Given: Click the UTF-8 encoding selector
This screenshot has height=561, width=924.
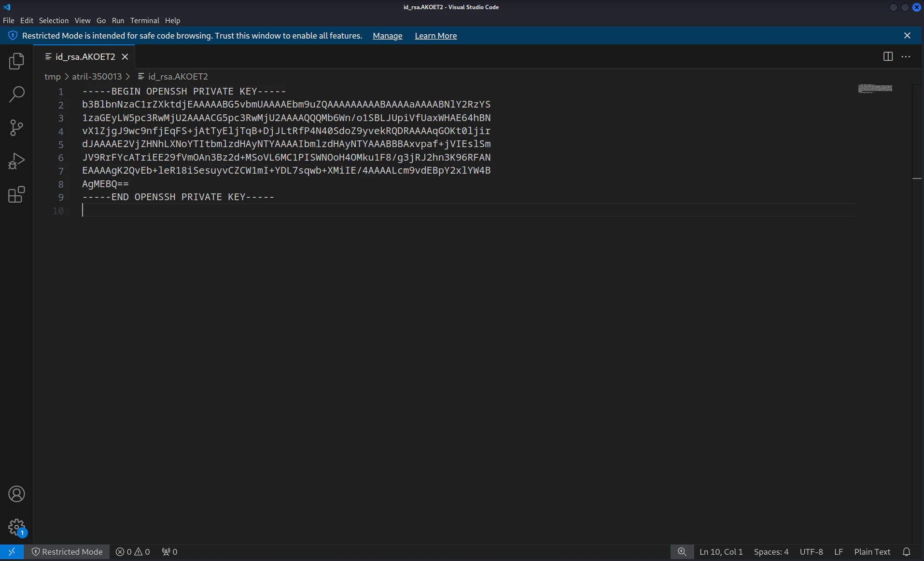Looking at the screenshot, I should coord(811,552).
